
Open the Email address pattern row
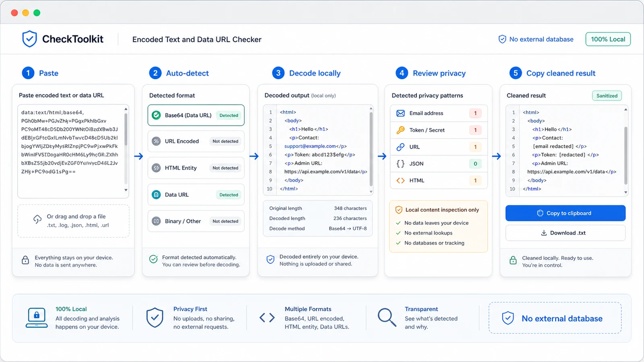click(x=439, y=113)
